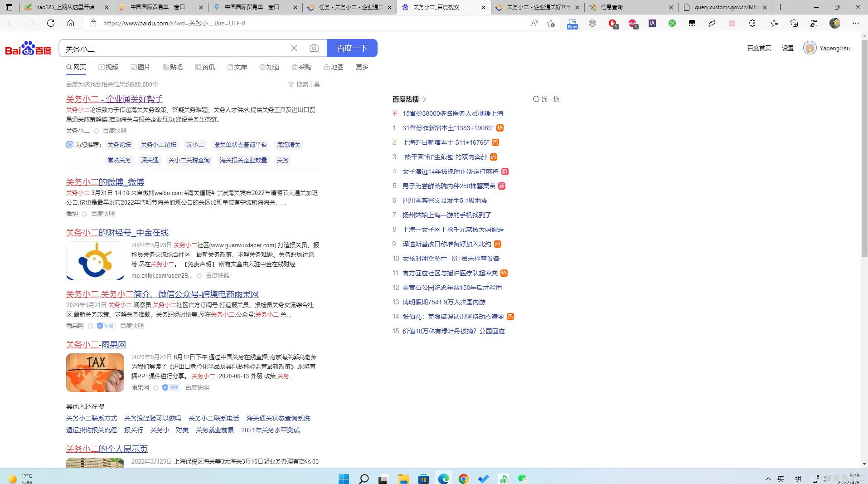Select the 资讯 search category

coord(205,67)
